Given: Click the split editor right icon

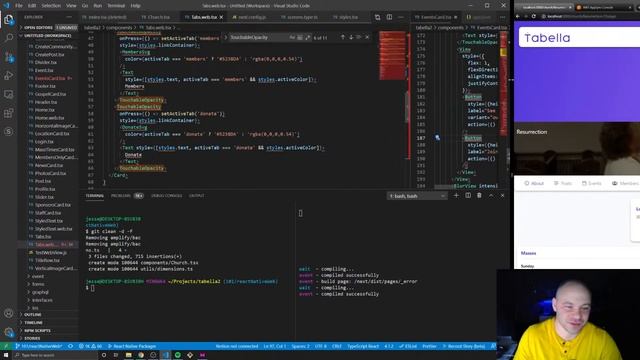Looking at the screenshot, I should pos(389,17).
